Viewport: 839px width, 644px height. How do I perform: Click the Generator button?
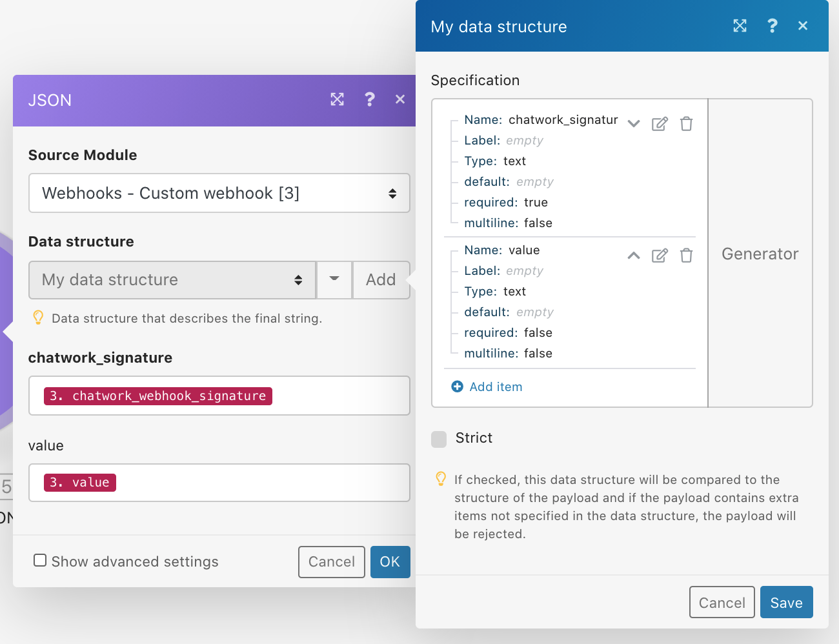(760, 254)
